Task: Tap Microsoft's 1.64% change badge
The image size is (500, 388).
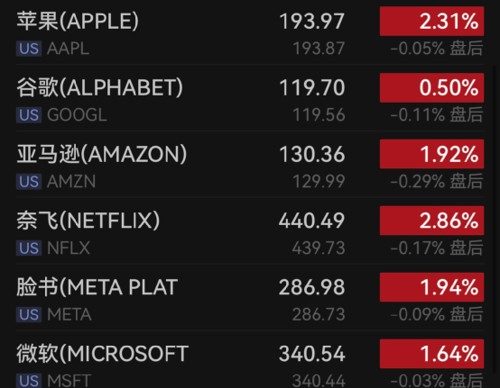Action: (432, 354)
